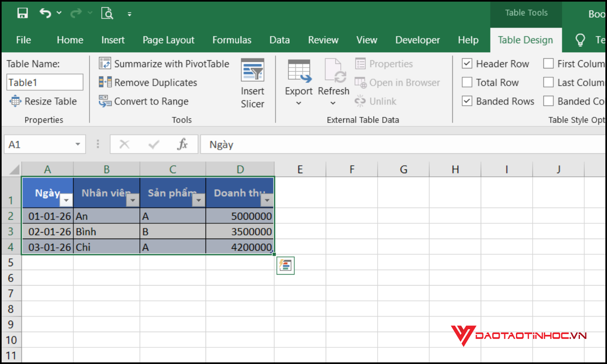Open the Developer ribbon tab

click(x=417, y=40)
